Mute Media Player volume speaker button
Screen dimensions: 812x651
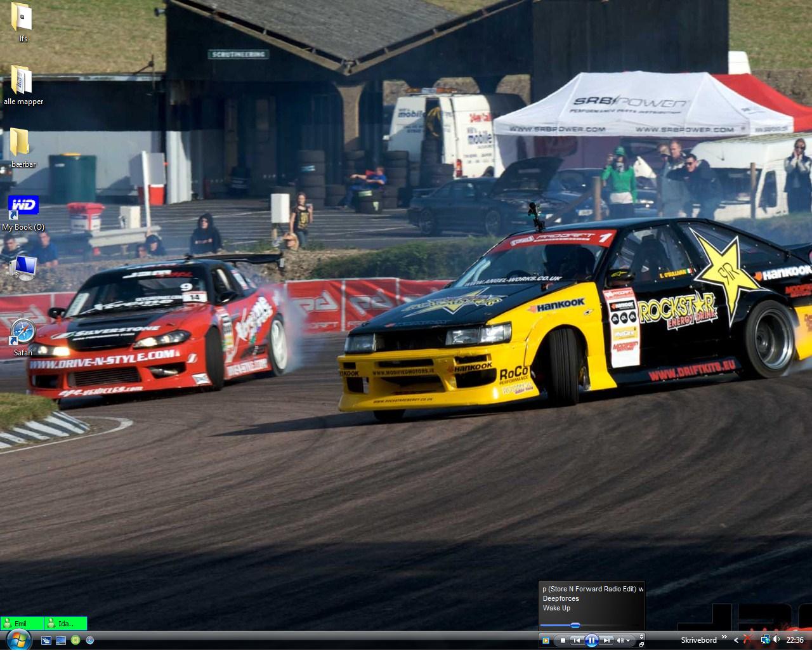click(620, 641)
